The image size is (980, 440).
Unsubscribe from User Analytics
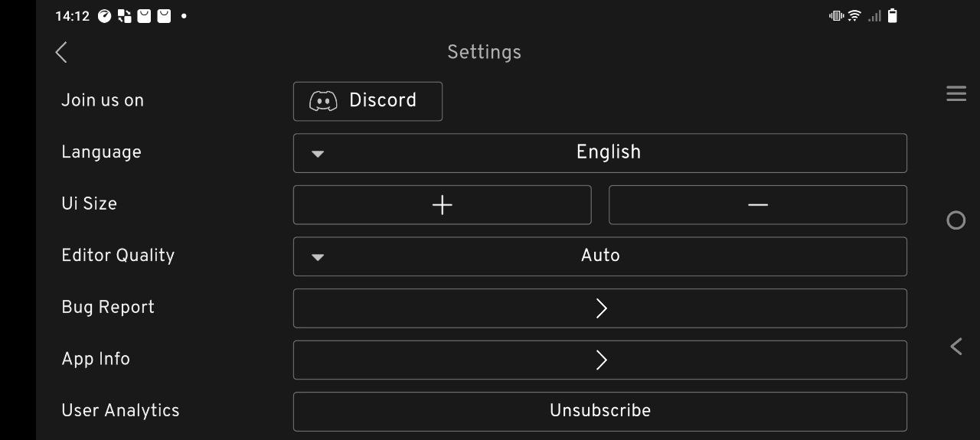click(600, 411)
